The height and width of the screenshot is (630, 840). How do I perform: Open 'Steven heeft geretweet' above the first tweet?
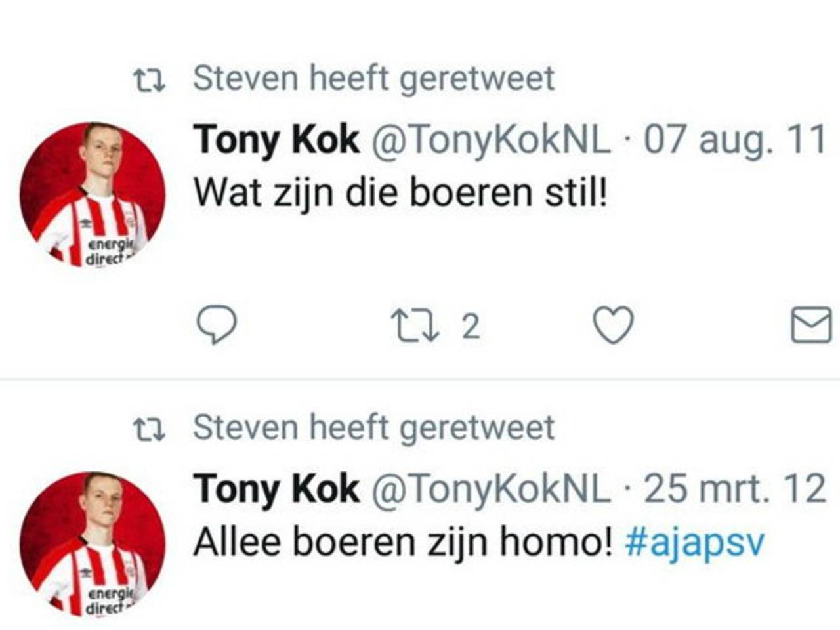pos(374,79)
